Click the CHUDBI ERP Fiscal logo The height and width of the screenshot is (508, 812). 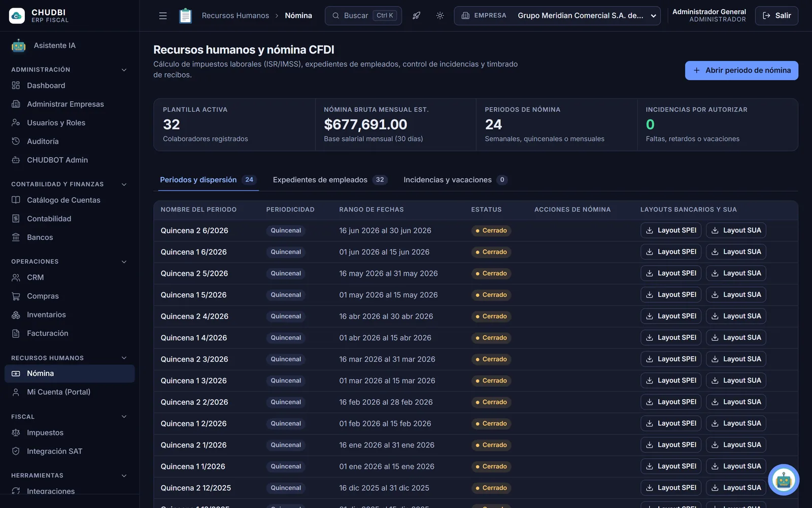[x=39, y=16]
